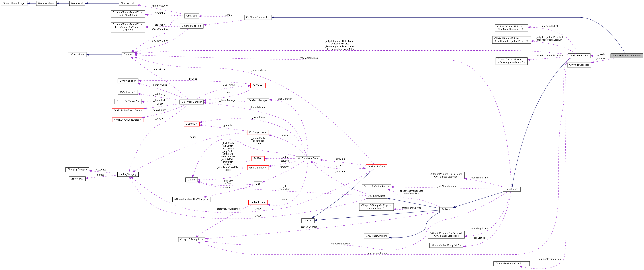This screenshot has height=270, width=644.
Task: Click the _meshStatsMutex edge label
Action: (x=308, y=58)
